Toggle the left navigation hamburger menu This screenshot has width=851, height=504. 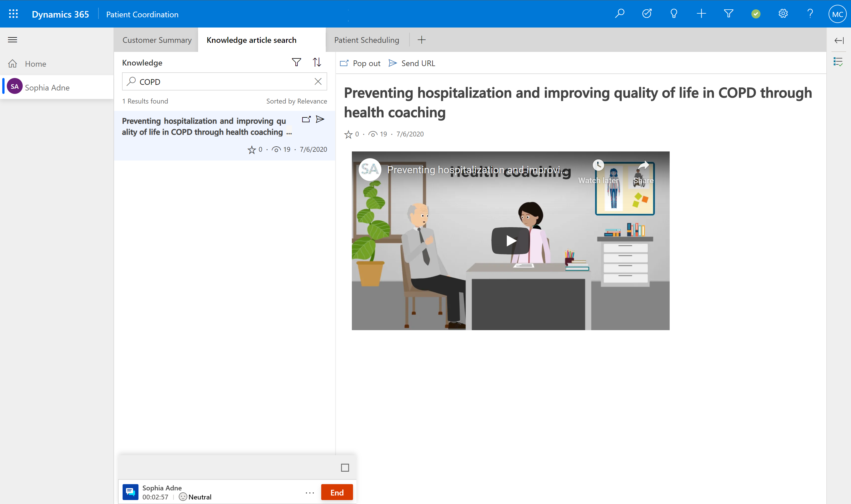pos(12,40)
